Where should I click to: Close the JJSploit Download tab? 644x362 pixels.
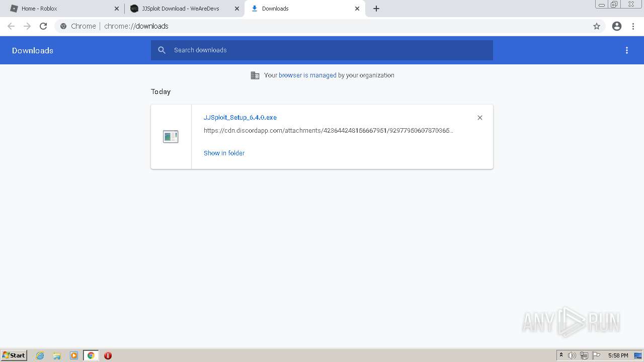(237, 9)
